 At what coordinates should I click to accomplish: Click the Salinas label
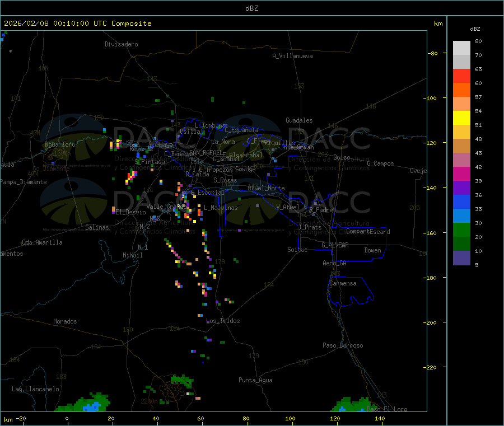[x=97, y=227]
